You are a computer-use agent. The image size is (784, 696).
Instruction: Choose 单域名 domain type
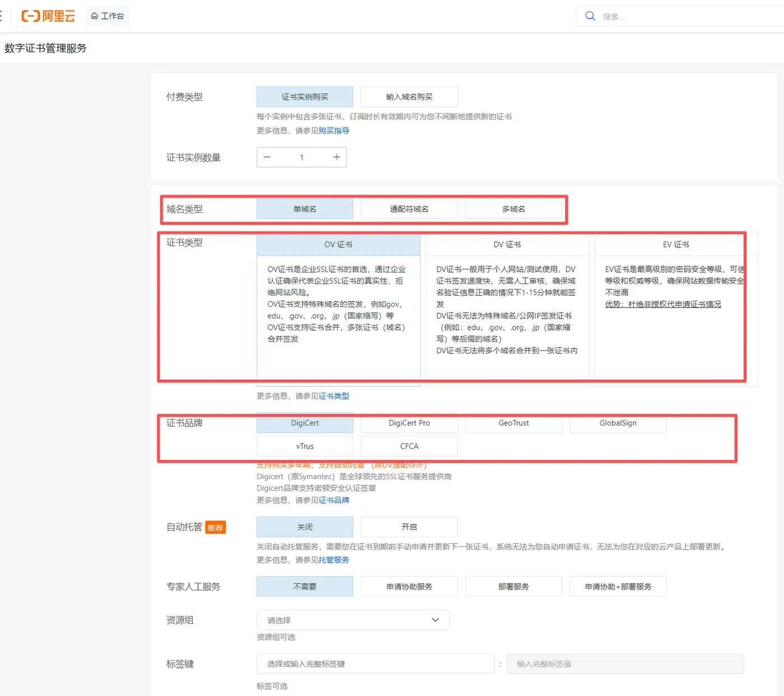305,209
